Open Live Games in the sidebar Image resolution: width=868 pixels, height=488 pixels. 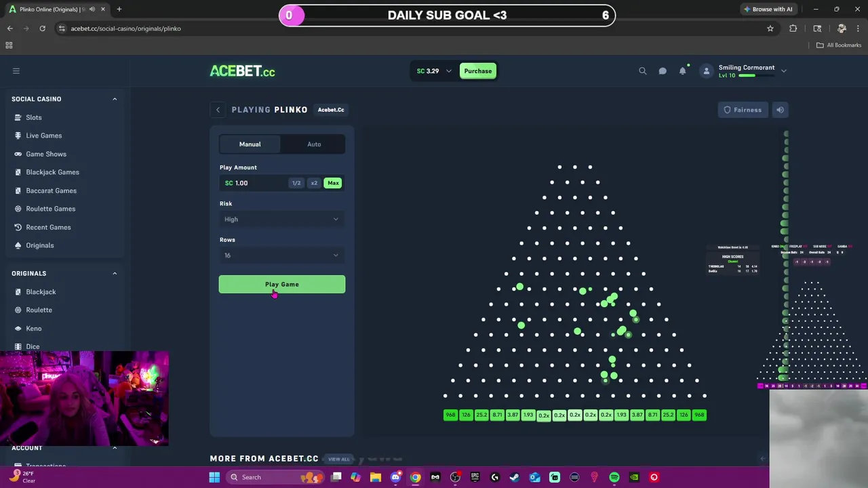[43, 136]
